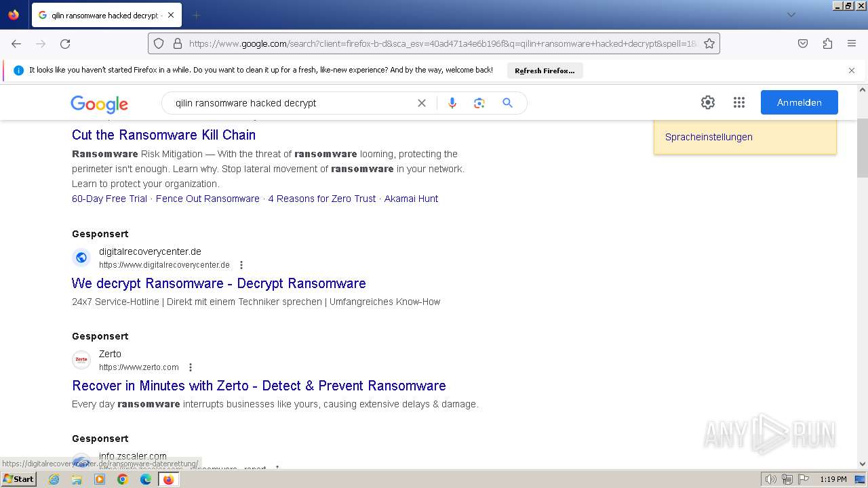Select the Firefox taskbar button
Screen dimensions: 868x488
coord(168,479)
